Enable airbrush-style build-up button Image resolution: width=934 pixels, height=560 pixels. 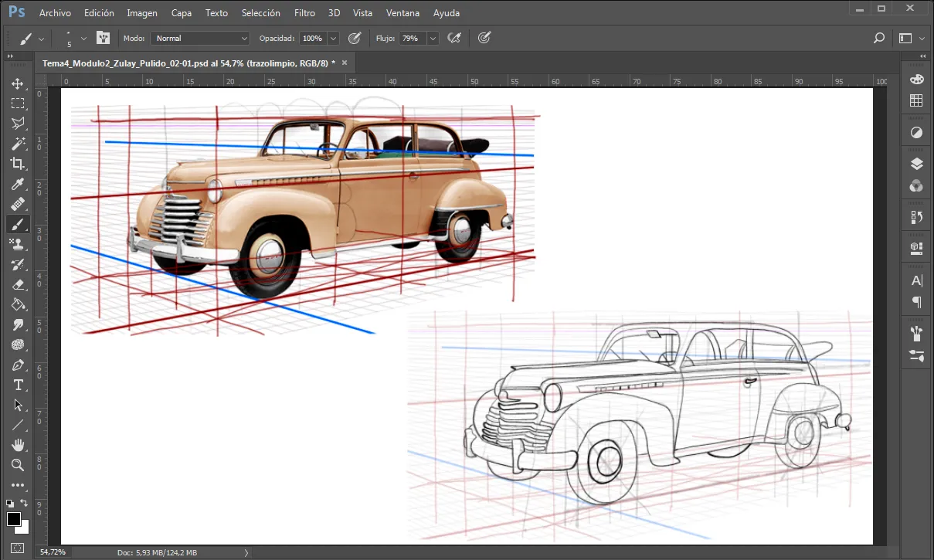tap(455, 38)
